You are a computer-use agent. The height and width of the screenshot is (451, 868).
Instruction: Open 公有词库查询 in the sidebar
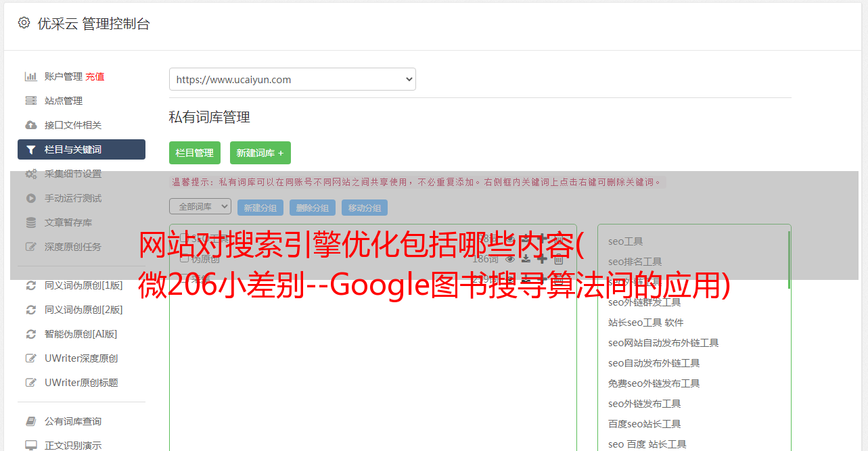pyautogui.click(x=73, y=421)
